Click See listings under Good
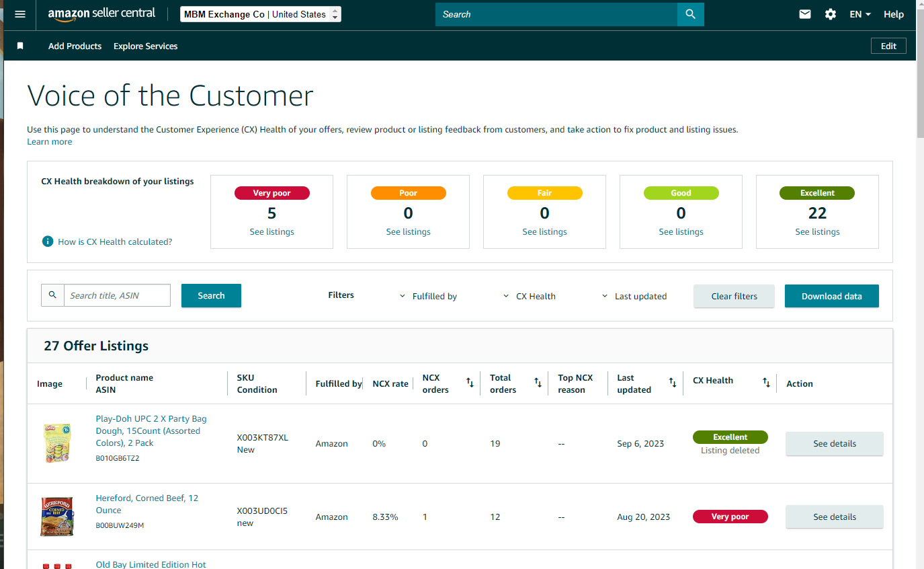The image size is (924, 569). pyautogui.click(x=681, y=232)
